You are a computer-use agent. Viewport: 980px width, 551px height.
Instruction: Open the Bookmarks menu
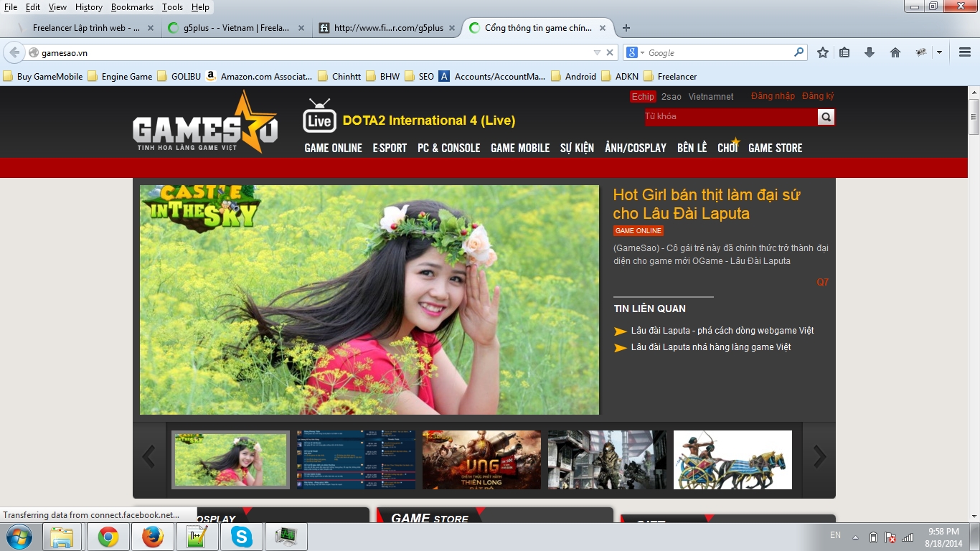click(132, 6)
